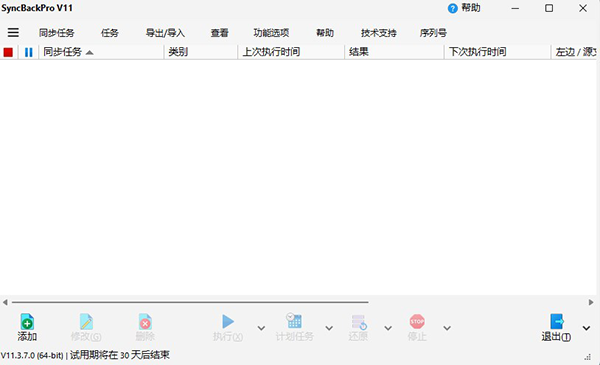Click the 退出 exit icon
Image resolution: width=600 pixels, height=365 pixels.
[x=557, y=321]
